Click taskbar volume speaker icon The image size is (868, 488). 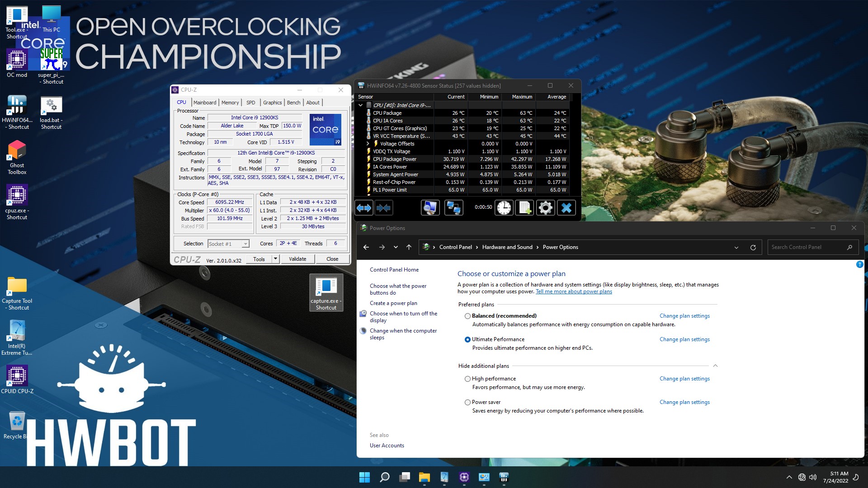813,477
